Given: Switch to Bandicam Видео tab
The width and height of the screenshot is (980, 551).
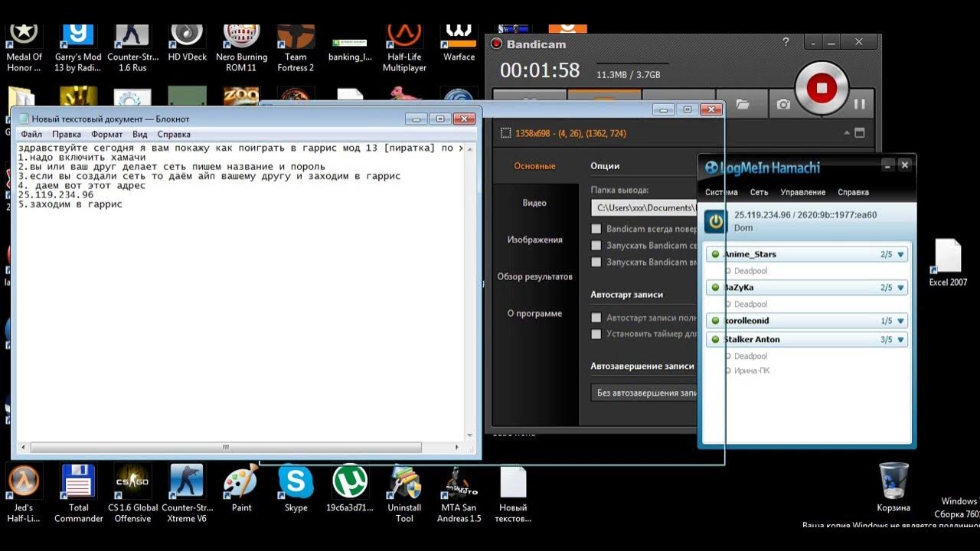Looking at the screenshot, I should [x=534, y=203].
